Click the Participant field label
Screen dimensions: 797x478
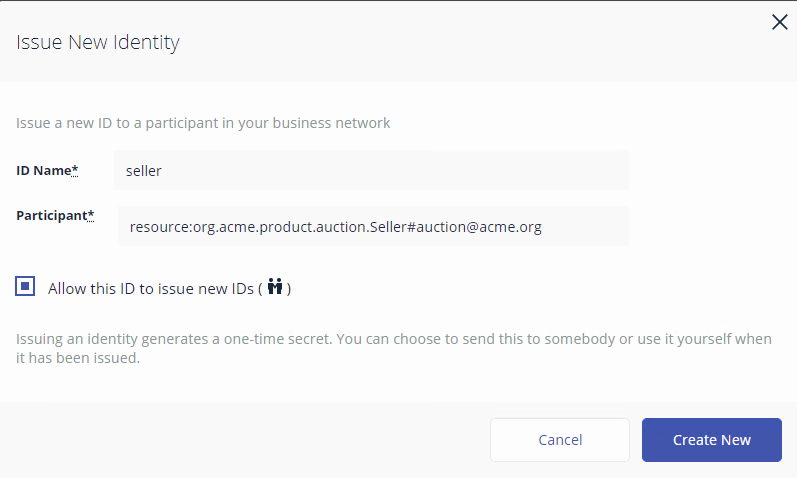pyautogui.click(x=51, y=215)
